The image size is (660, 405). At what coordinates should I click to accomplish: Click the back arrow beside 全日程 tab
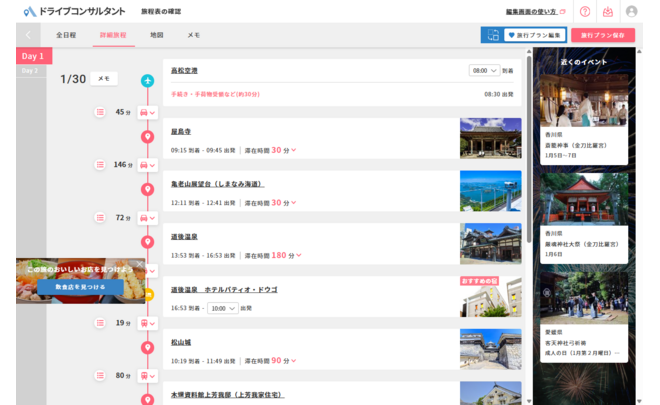coord(28,35)
